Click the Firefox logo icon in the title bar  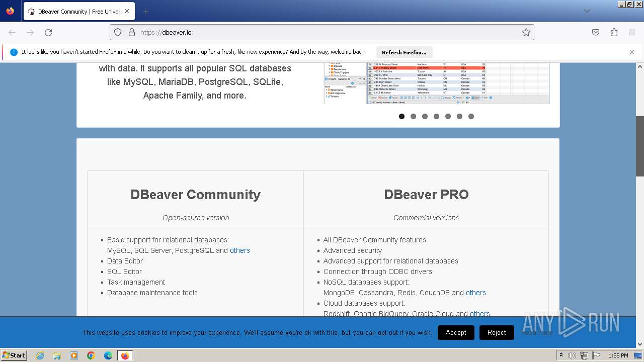(x=10, y=11)
